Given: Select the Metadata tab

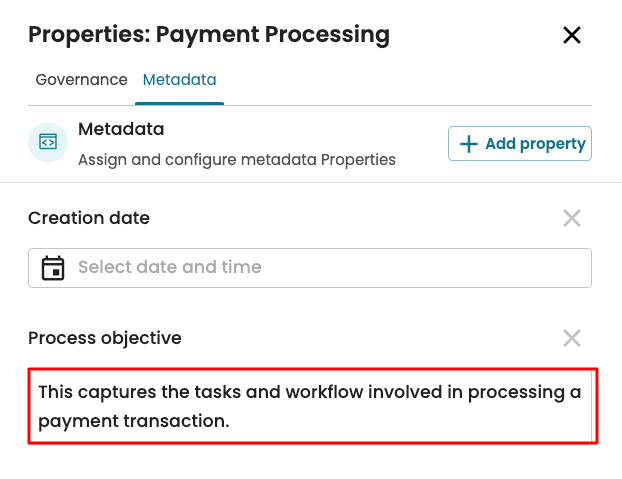Looking at the screenshot, I should point(179,80).
